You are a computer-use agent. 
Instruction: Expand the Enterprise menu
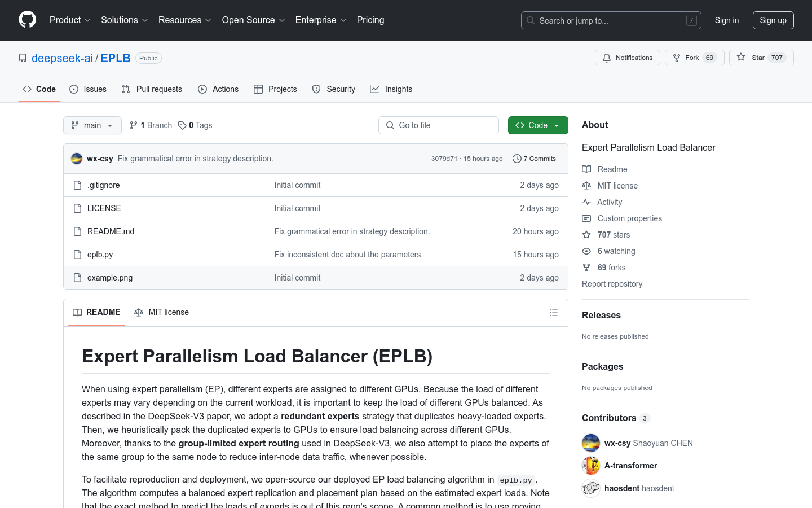[321, 20]
